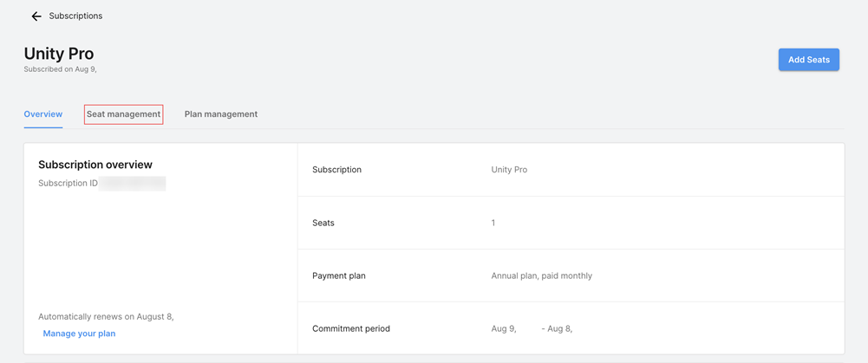Click the 'Aug 9, - Aug 8,' value
Screen dimensions: 868x363
pos(532,329)
